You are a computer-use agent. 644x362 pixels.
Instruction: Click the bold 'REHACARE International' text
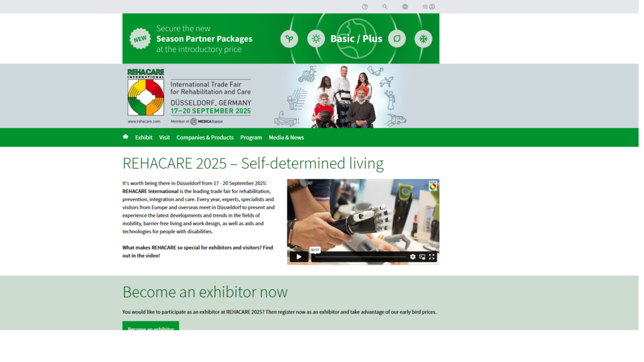(150, 191)
